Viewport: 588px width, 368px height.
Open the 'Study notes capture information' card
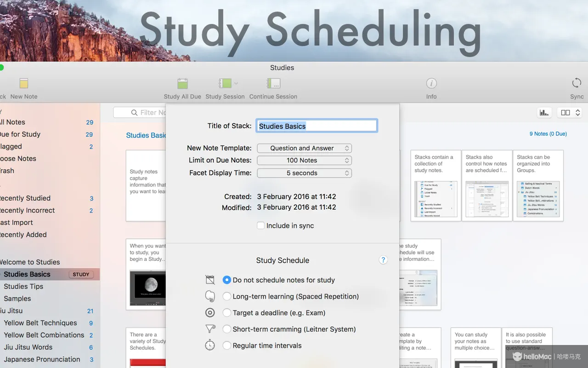pyautogui.click(x=146, y=185)
